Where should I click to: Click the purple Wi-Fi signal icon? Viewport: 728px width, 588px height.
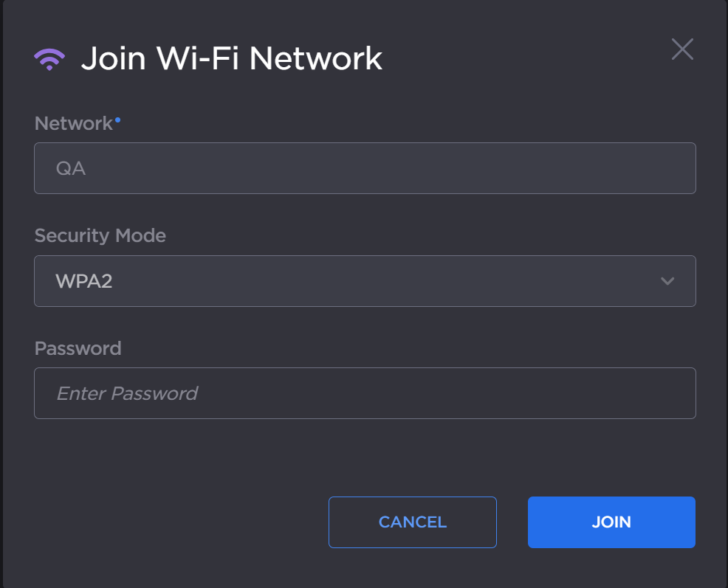pos(49,58)
